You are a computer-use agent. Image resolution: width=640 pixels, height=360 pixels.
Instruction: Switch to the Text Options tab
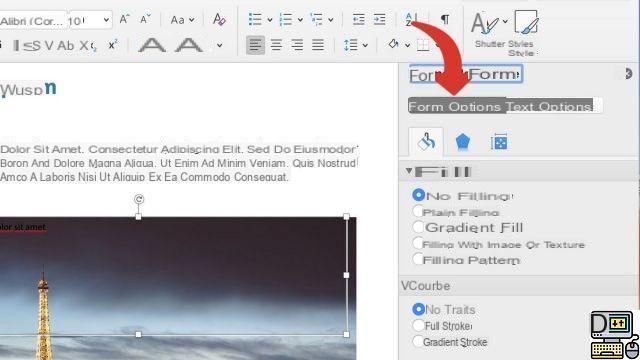549,107
